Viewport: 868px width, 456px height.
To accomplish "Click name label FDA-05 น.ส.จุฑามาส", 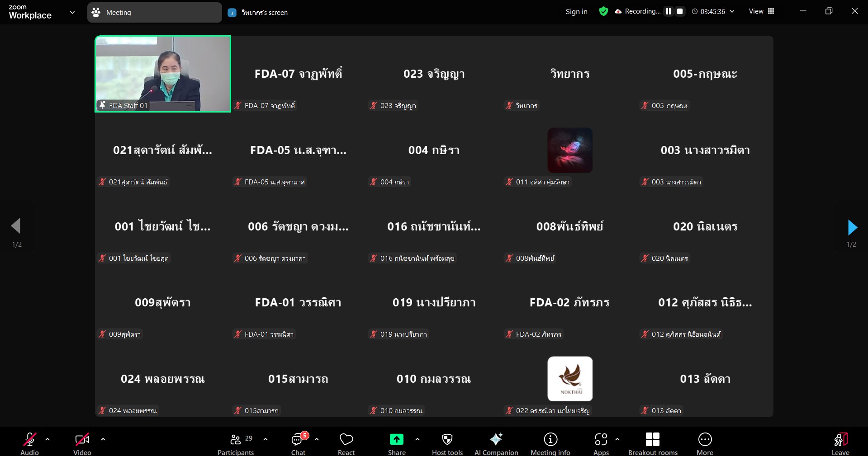I will 275,182.
